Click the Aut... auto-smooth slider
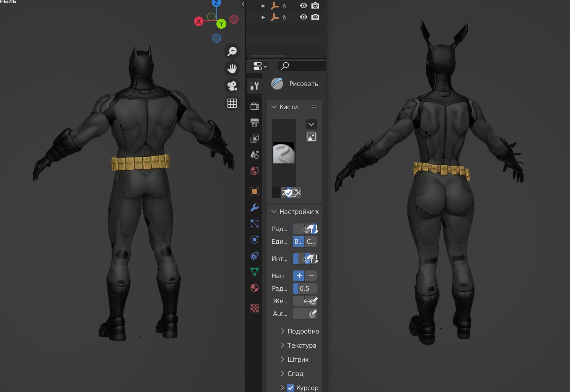Image resolution: width=570 pixels, height=392 pixels. pos(300,314)
